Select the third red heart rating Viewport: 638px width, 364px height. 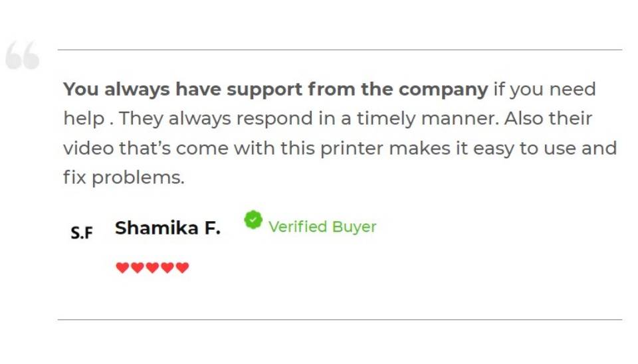pos(152,268)
